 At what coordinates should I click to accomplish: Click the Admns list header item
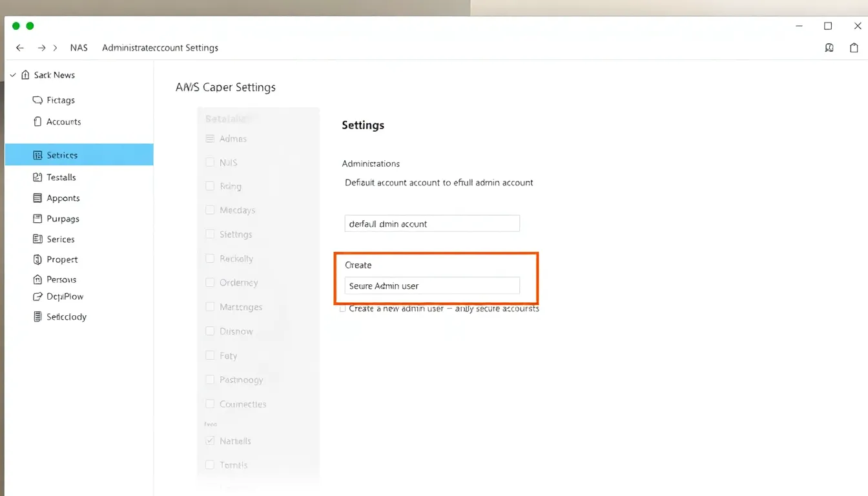(x=232, y=139)
